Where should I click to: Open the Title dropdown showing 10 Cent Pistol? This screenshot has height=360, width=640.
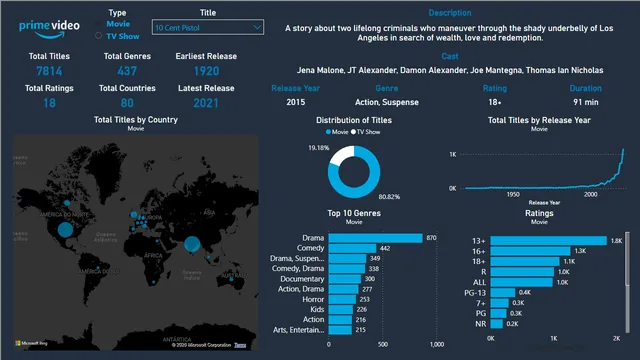coord(207,27)
